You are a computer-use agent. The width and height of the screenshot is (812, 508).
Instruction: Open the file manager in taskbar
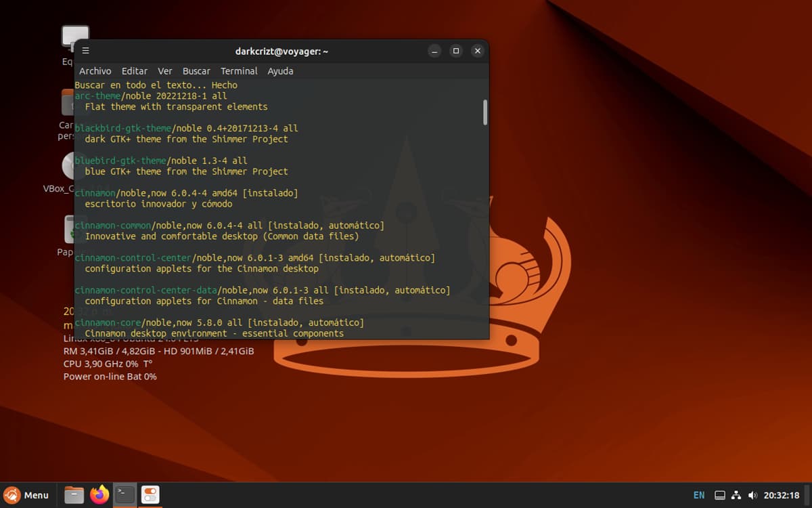coord(74,494)
